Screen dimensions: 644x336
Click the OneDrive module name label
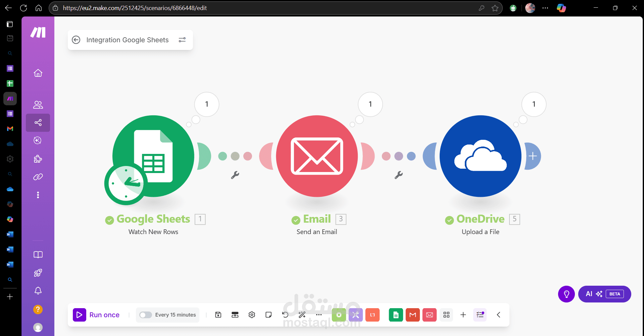coord(481,219)
